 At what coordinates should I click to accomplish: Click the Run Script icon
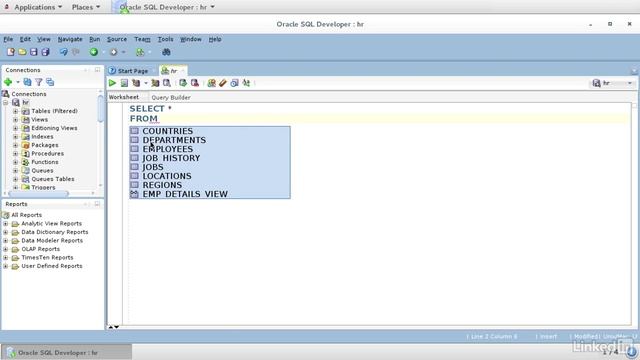(x=124, y=83)
